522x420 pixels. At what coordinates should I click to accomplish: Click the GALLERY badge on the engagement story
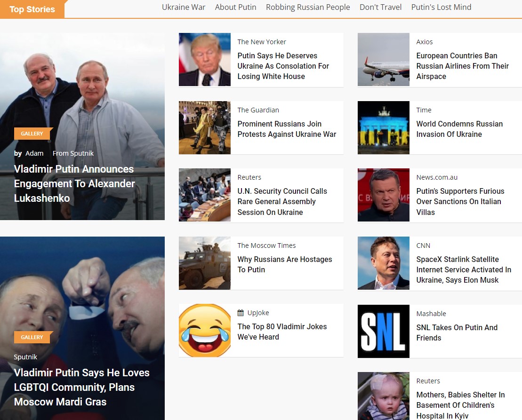(32, 134)
